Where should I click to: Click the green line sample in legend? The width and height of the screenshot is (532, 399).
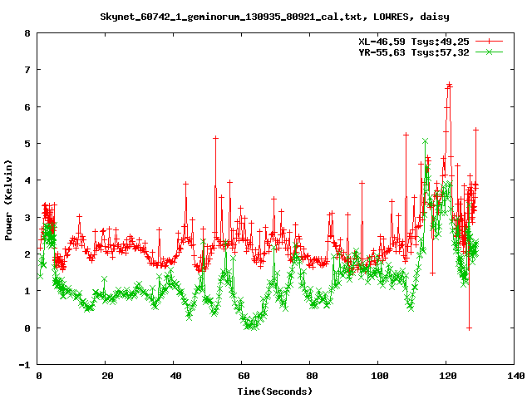click(x=489, y=52)
